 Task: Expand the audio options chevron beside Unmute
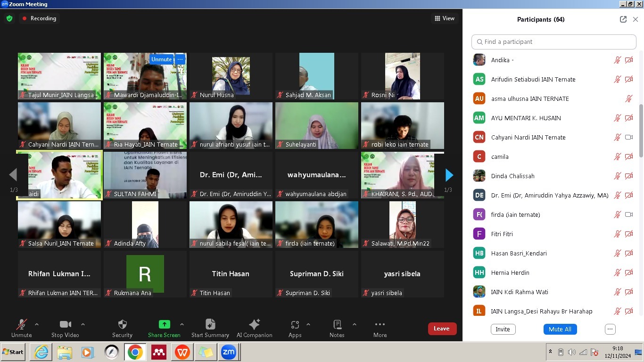(x=37, y=324)
